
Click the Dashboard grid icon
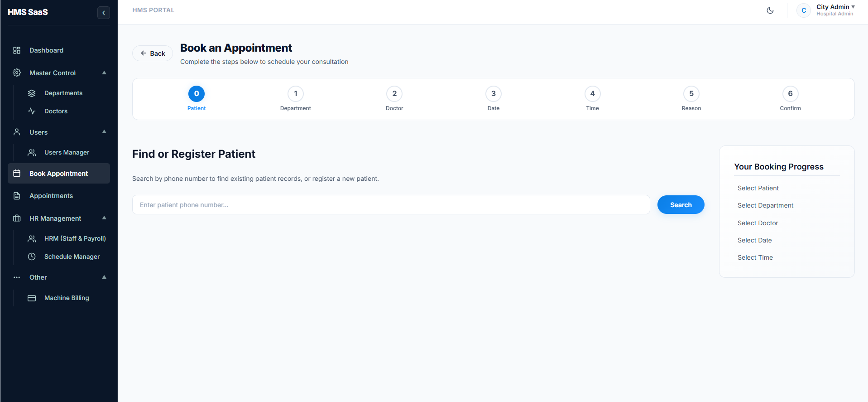17,50
